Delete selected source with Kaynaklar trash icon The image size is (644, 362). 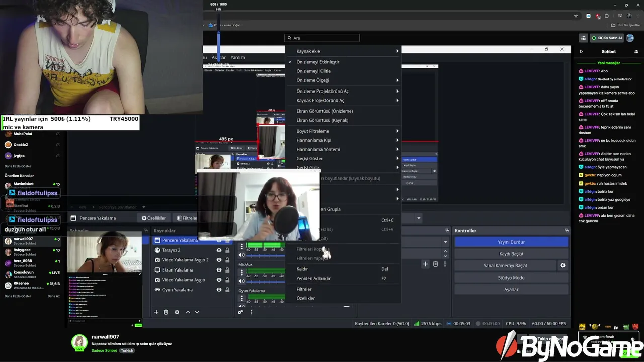(x=166, y=312)
